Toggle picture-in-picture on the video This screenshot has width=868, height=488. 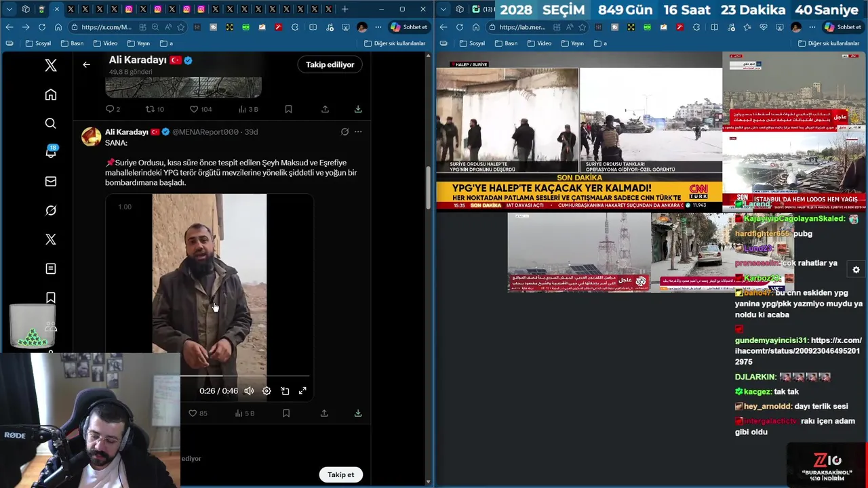285,391
